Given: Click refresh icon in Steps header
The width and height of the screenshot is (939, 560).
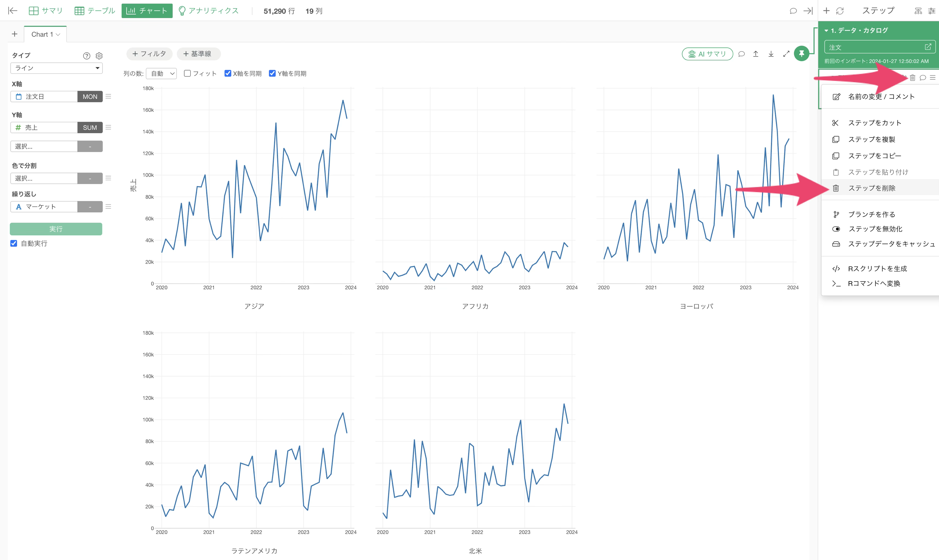Looking at the screenshot, I should click(840, 11).
